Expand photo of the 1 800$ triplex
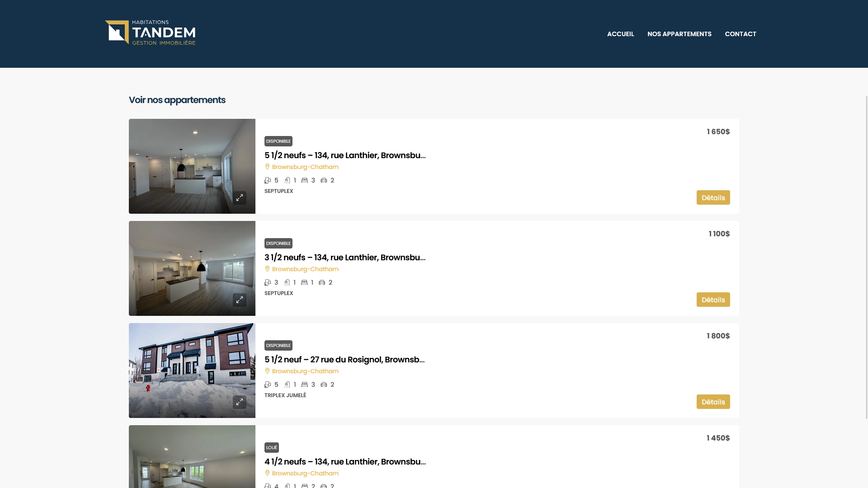The image size is (868, 488). tap(240, 402)
